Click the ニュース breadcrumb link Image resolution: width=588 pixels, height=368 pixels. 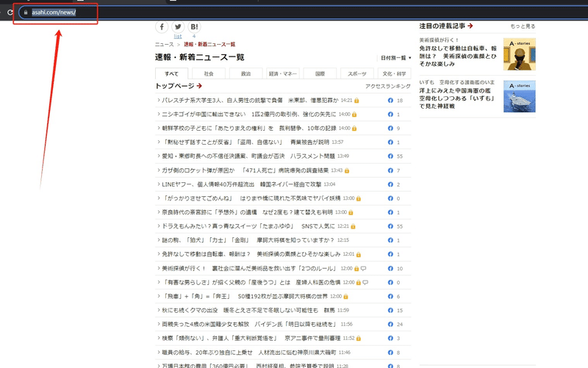point(164,44)
